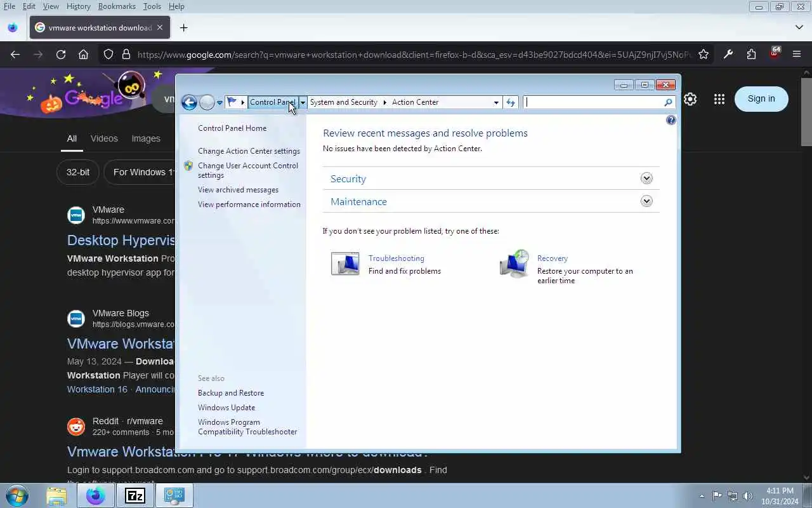This screenshot has height=508, width=812.
Task: Open Control Panel Home link
Action: 232,128
